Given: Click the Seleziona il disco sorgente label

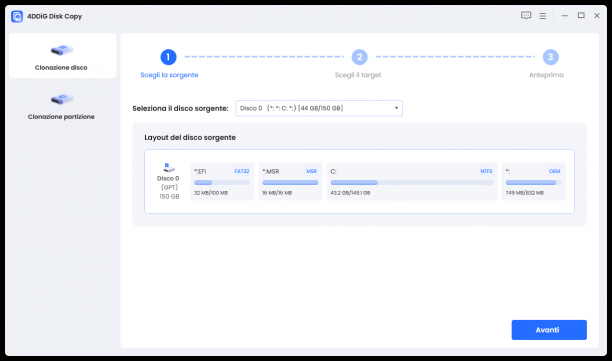Looking at the screenshot, I should click(180, 108).
